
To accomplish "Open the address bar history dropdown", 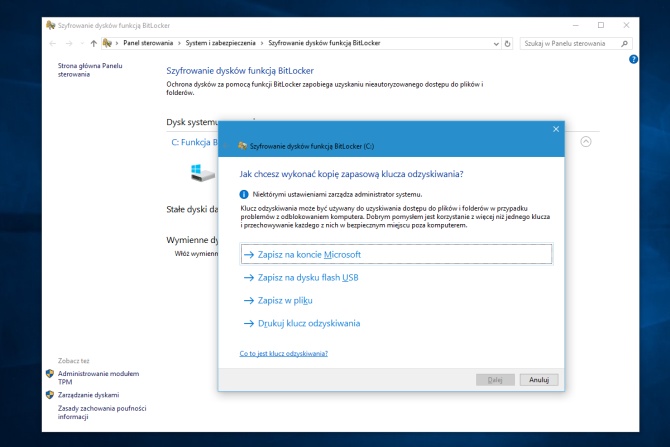I will coord(495,44).
